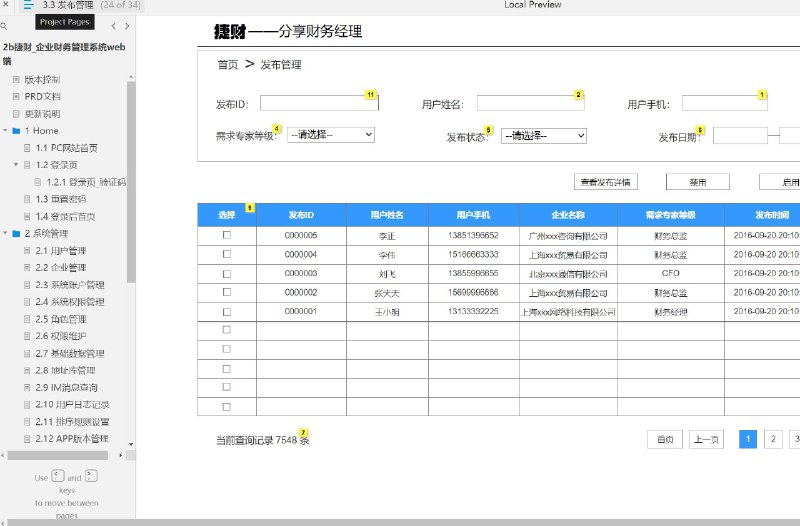Click the sidebar vertical scrollbar thumb
800x526 pixels.
click(x=131, y=181)
